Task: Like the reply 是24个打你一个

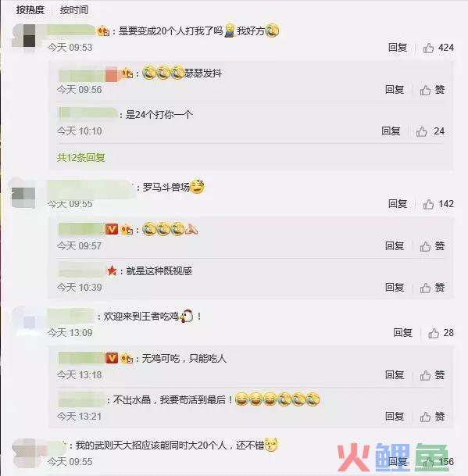Action: pos(430,131)
